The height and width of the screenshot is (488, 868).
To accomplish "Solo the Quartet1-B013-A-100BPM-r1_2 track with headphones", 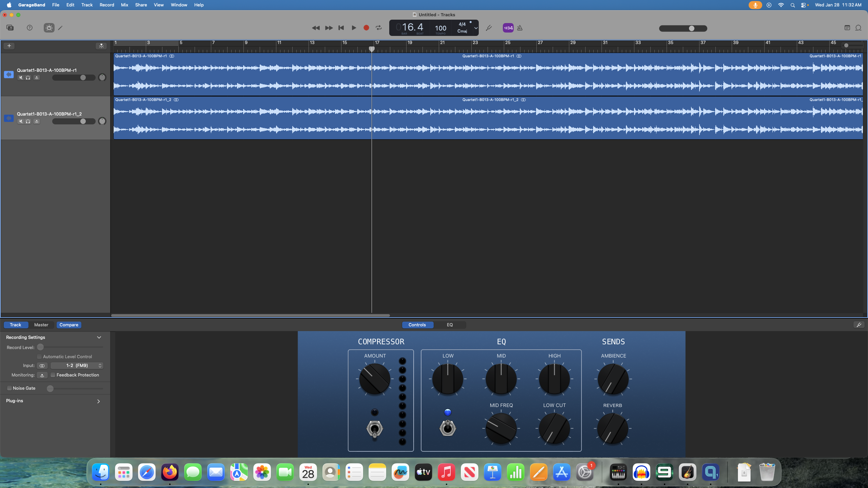I will coord(28,121).
